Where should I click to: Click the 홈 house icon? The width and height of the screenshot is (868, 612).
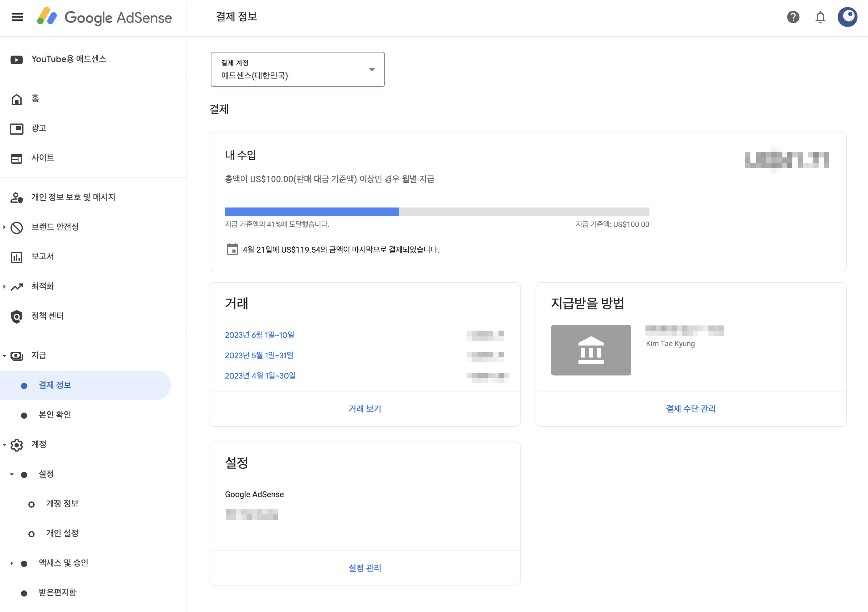click(17, 99)
